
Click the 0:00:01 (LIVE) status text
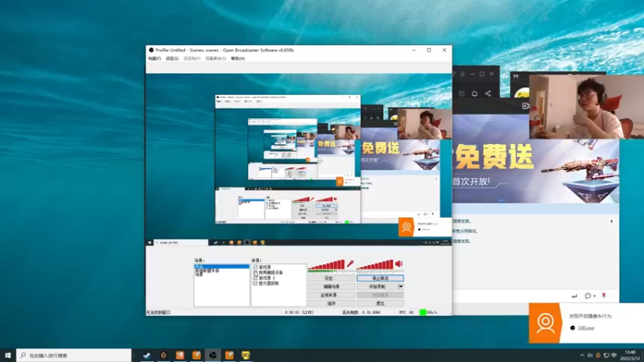(x=299, y=312)
